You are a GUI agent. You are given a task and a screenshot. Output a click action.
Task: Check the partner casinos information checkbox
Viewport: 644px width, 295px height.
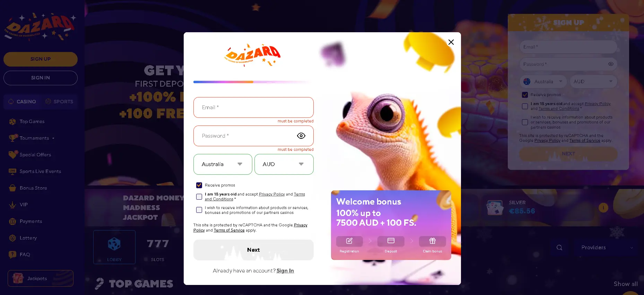[x=199, y=210]
